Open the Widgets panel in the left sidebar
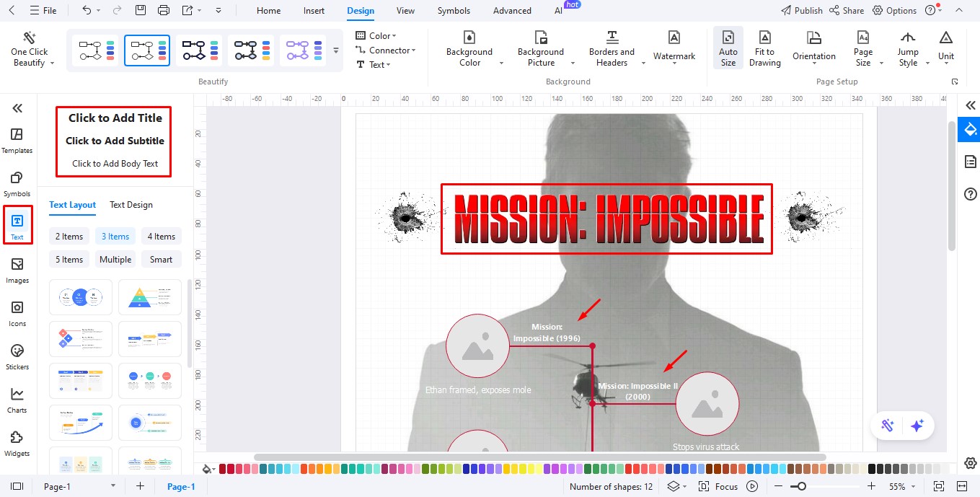The image size is (980, 497). 17,443
